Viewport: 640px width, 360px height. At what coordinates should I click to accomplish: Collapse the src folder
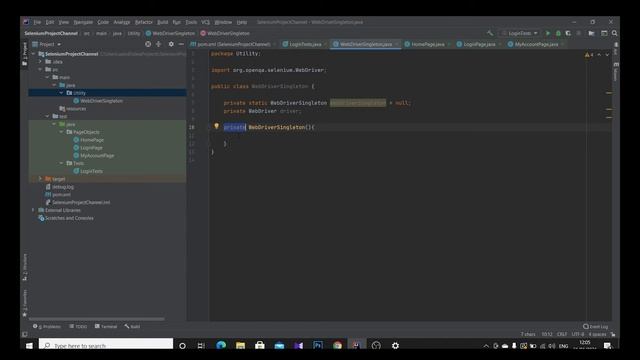[x=40, y=69]
